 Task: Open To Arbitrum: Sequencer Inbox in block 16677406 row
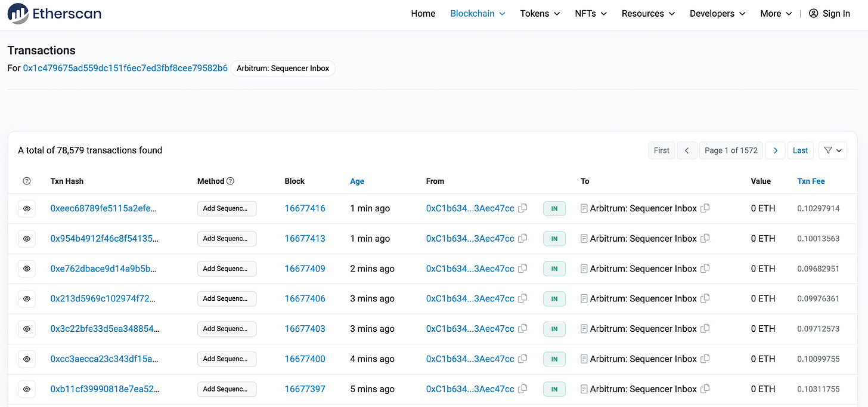coord(643,298)
